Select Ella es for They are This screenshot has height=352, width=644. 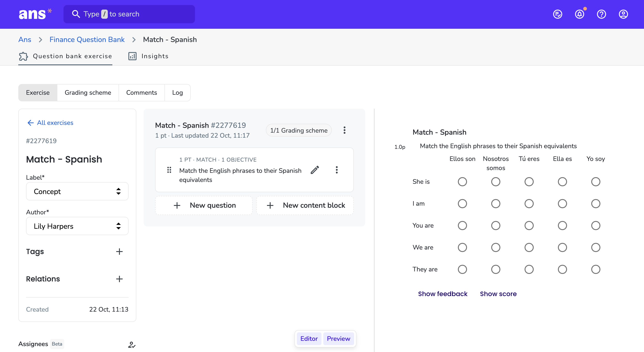(562, 269)
